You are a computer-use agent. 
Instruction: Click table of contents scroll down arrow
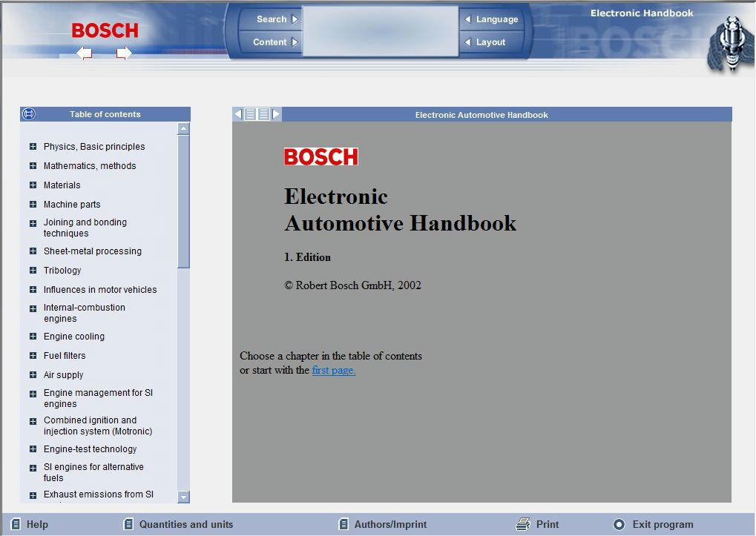pos(183,497)
